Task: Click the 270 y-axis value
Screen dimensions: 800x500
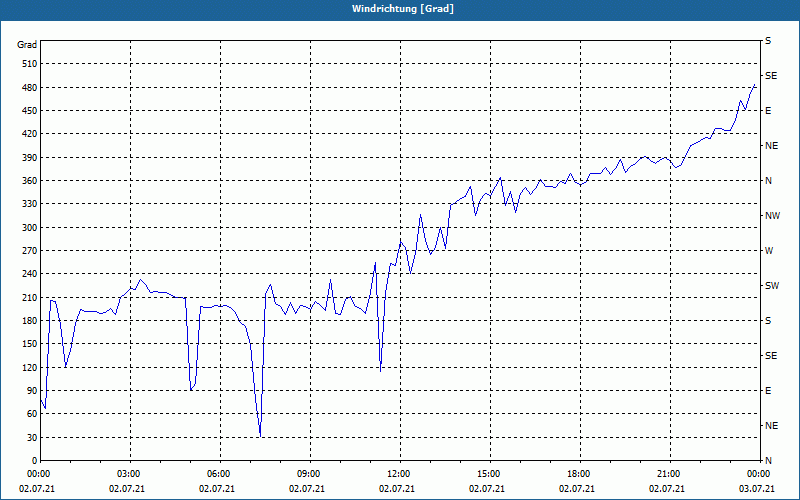Action: [29, 251]
